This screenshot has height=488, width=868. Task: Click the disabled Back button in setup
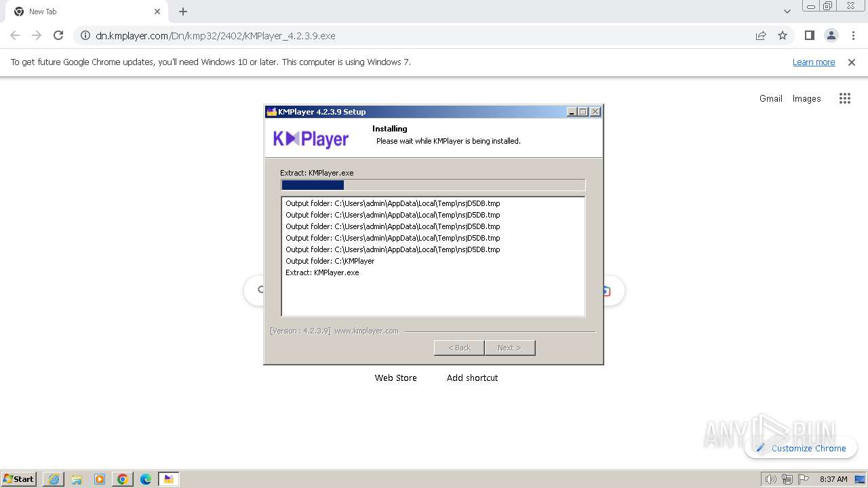tap(459, 348)
